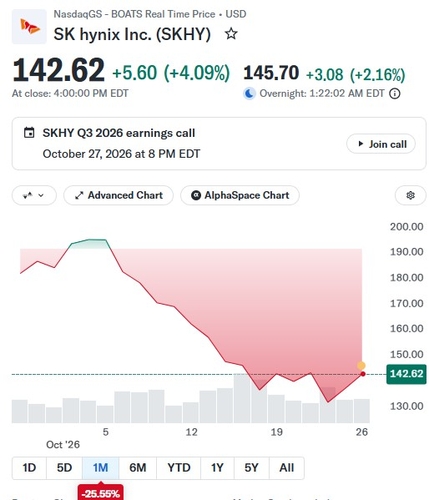Click the 142.62 price tag on chart axis

tap(406, 374)
